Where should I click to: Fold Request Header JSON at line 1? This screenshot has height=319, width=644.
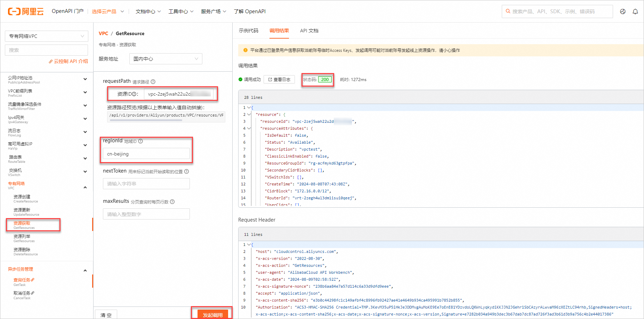(x=249, y=245)
